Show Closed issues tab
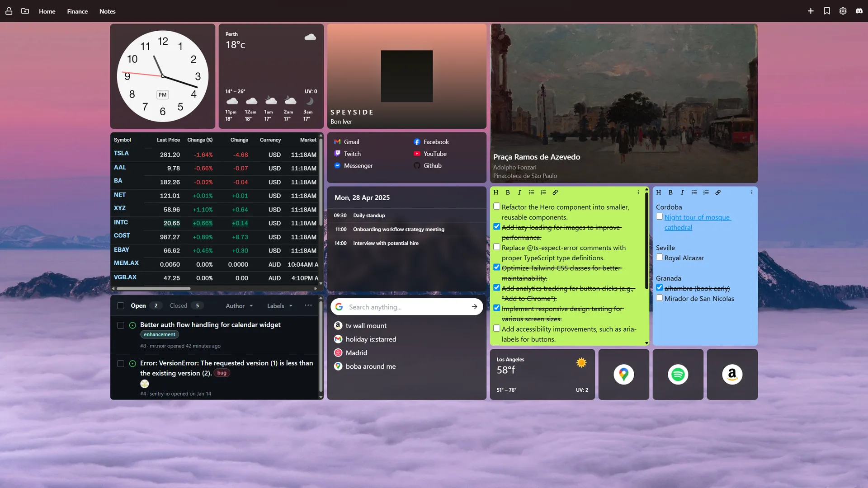Screen dimensions: 868x488 click(x=186, y=306)
